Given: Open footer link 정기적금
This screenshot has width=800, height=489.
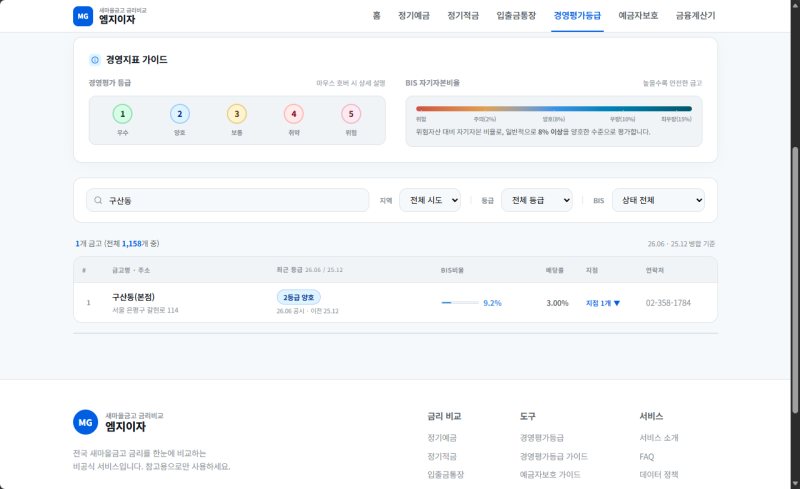Looking at the screenshot, I should pyautogui.click(x=442, y=456).
